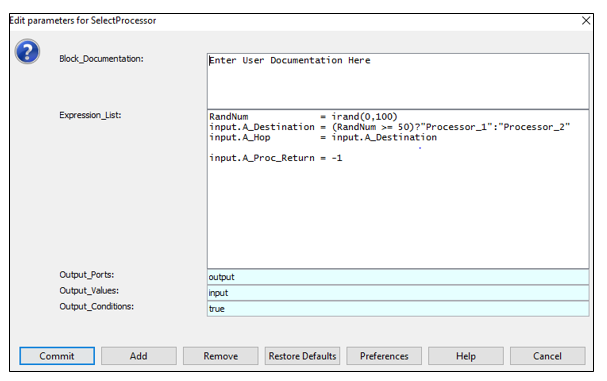
Task: Click inside the Block_Documentation text area
Action: (x=398, y=81)
